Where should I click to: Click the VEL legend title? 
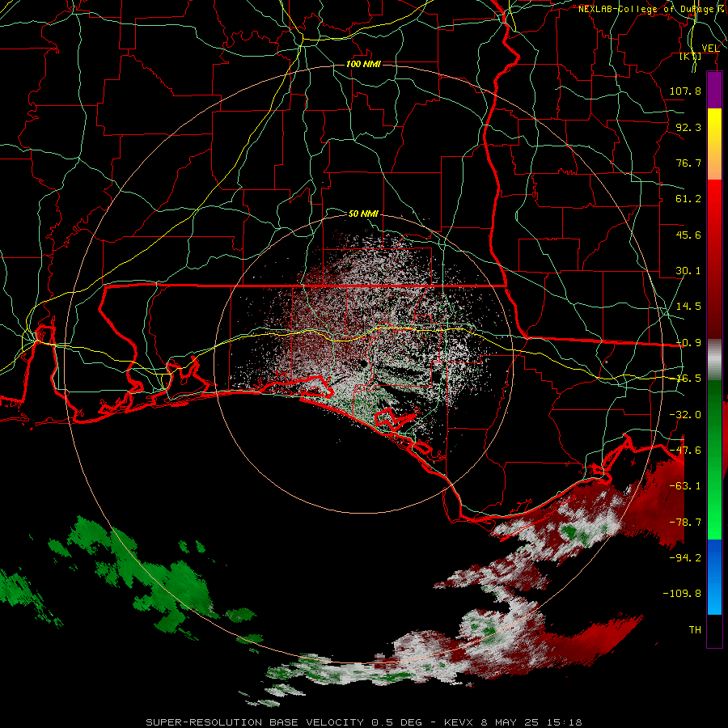(x=710, y=48)
